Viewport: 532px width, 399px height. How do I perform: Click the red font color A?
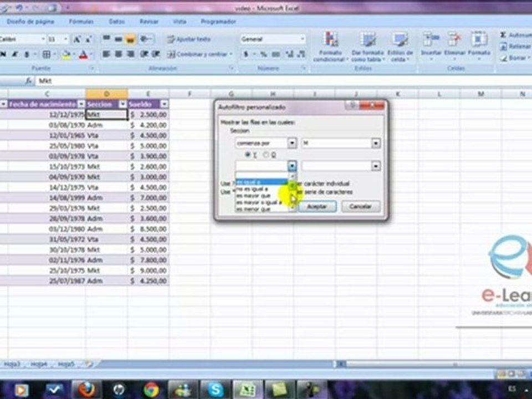(83, 55)
